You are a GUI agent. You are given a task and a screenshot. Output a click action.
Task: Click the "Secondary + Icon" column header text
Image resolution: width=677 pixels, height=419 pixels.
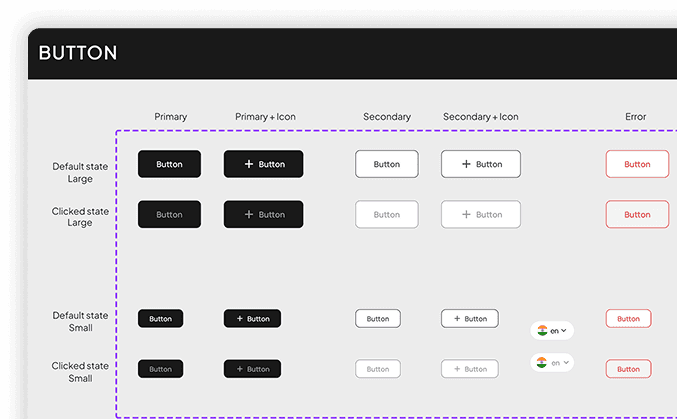click(x=481, y=117)
